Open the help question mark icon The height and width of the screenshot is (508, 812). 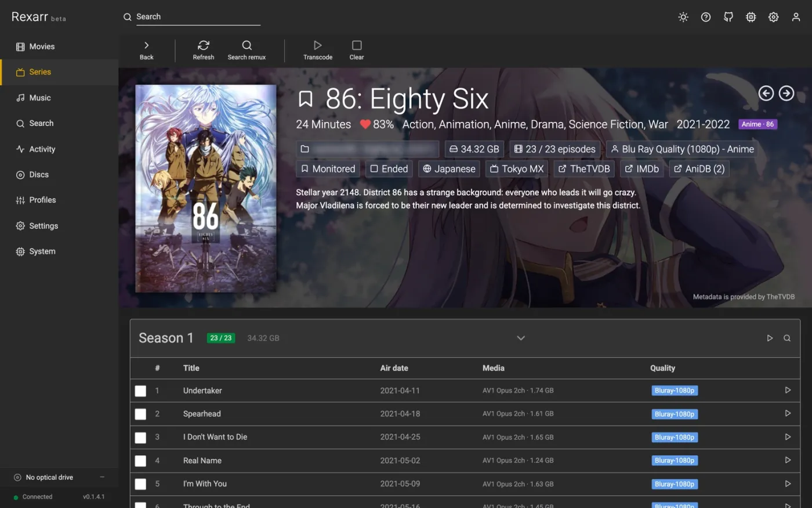(x=706, y=17)
